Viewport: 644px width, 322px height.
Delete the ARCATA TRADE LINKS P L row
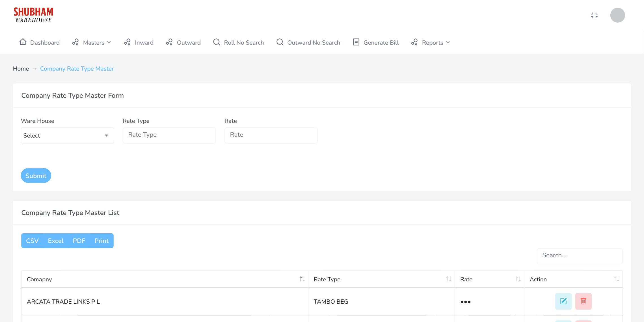point(583,301)
